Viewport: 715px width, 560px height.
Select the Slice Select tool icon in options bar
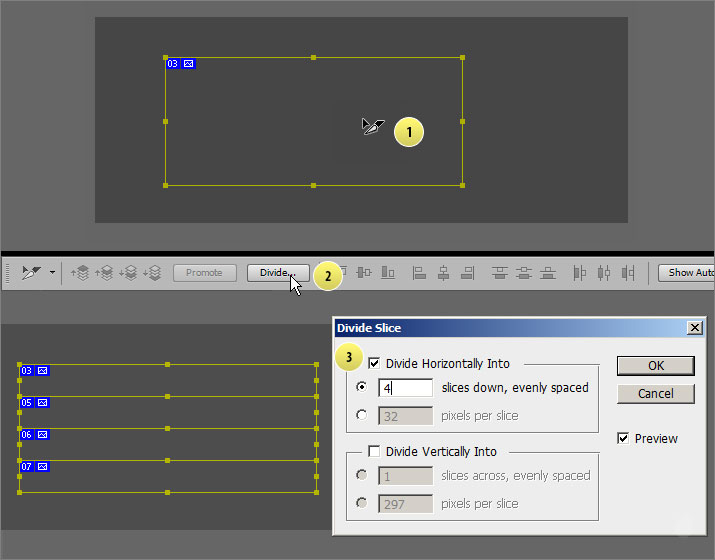32,272
